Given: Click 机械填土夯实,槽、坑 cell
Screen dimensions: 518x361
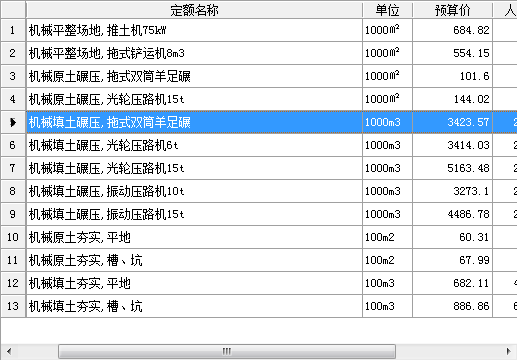Looking at the screenshot, I should click(194, 306).
